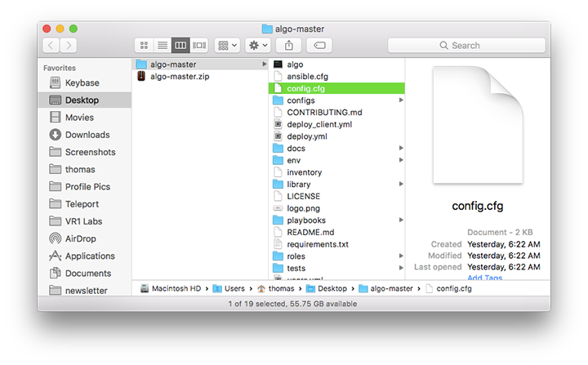The height and width of the screenshot is (365, 588).
Task: Open VR1 Labs in sidebar
Action: coord(85,221)
